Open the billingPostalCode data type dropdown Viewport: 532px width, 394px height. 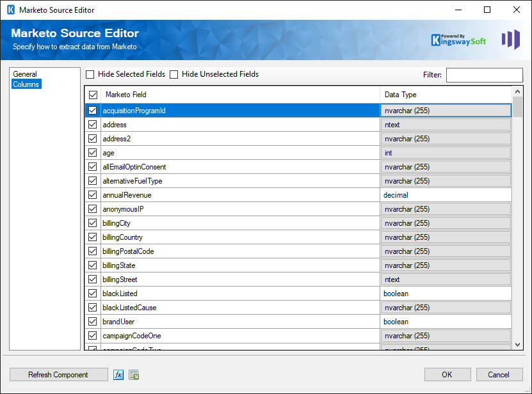tap(446, 251)
